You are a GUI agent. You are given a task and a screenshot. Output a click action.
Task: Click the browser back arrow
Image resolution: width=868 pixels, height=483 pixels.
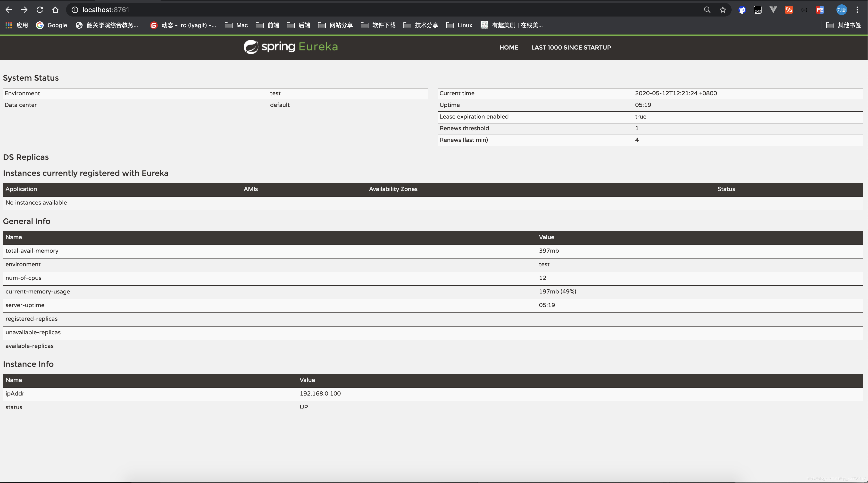9,10
